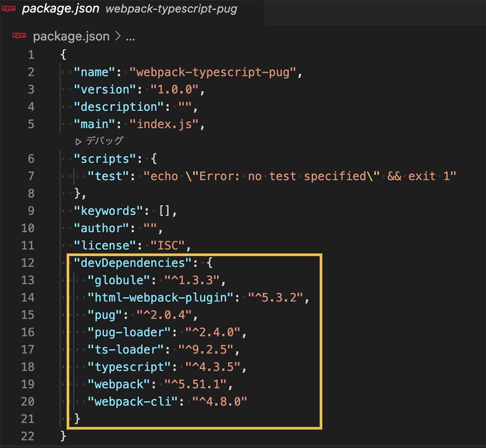Screen dimensions: 486x448
Task: Open the package.json breadcrumb item
Action: coord(71,37)
